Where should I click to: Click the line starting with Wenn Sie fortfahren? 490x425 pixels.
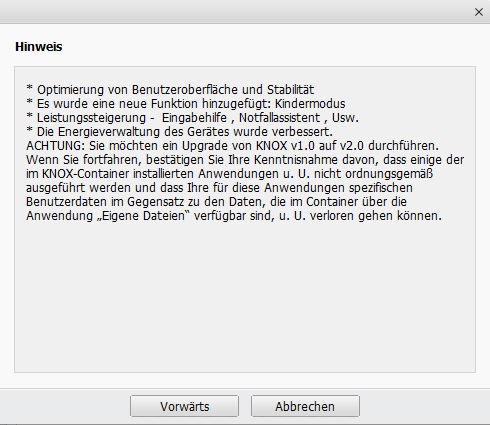coord(245,160)
